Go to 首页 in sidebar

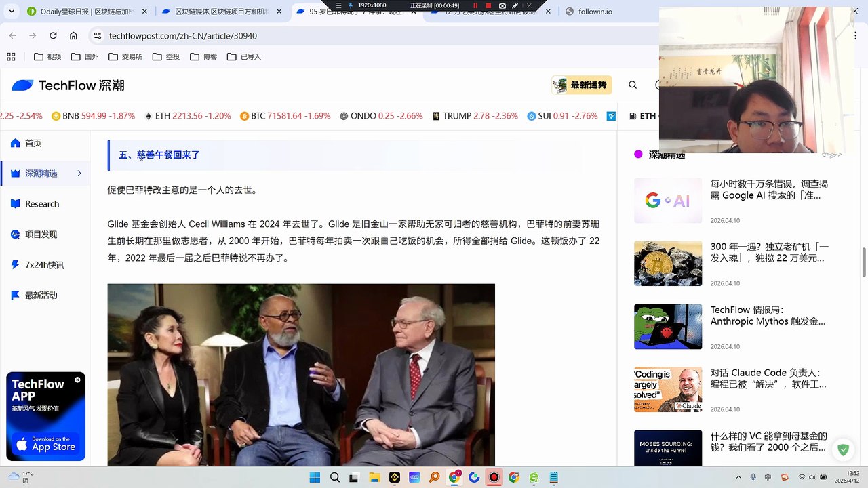pos(45,143)
